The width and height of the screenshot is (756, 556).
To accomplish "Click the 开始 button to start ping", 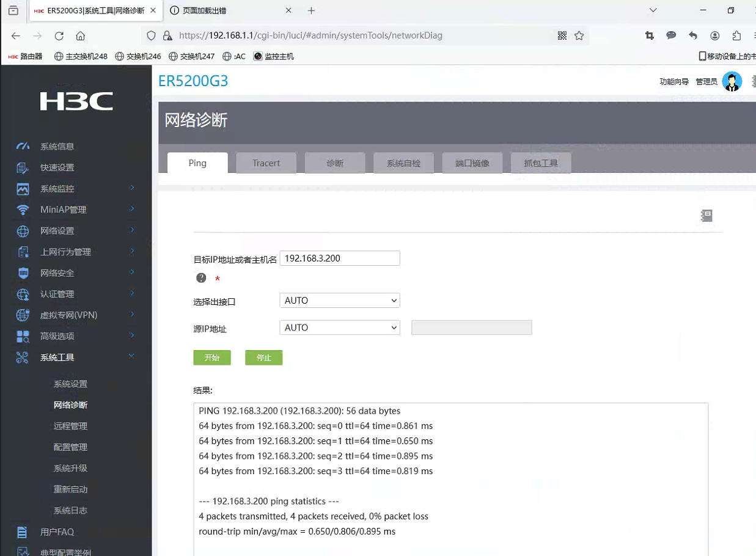I will tap(212, 357).
